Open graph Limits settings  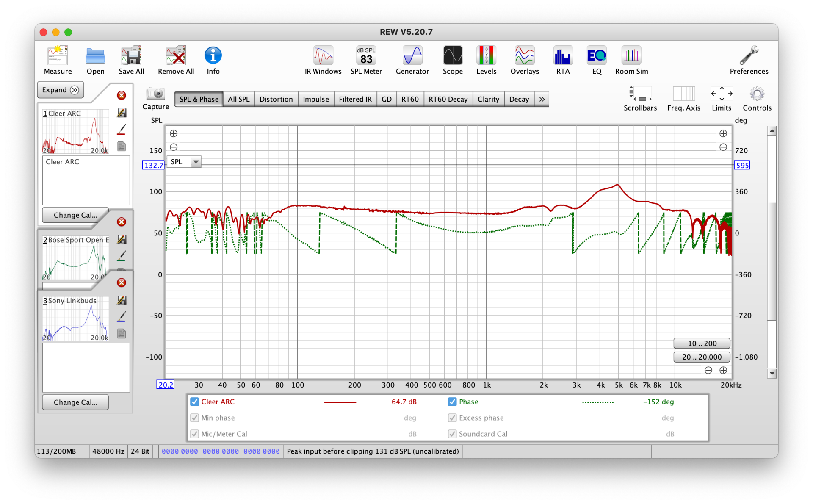[722, 94]
